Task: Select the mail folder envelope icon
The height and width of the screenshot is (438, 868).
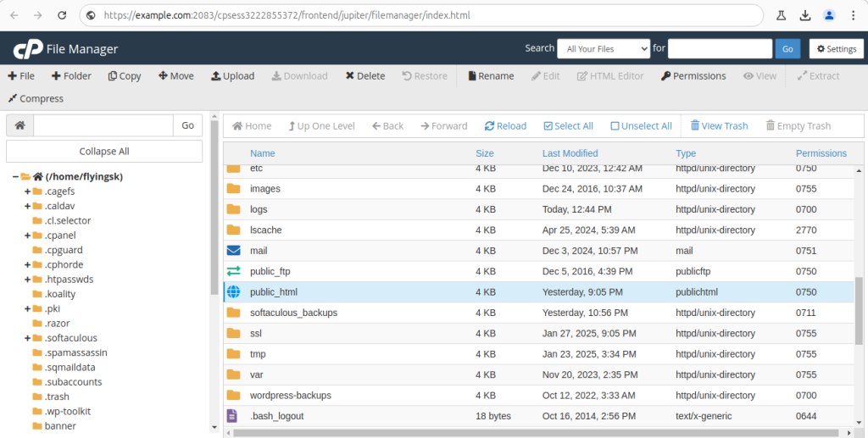Action: pyautogui.click(x=234, y=251)
